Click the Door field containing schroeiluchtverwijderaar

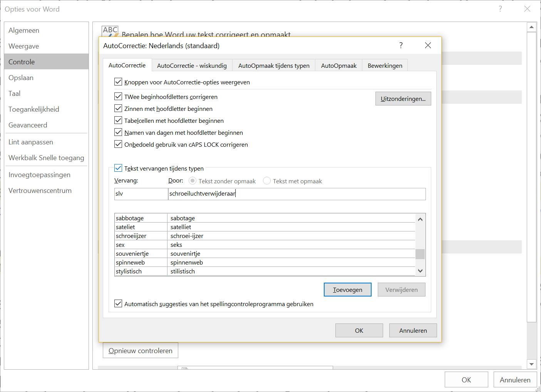point(297,194)
